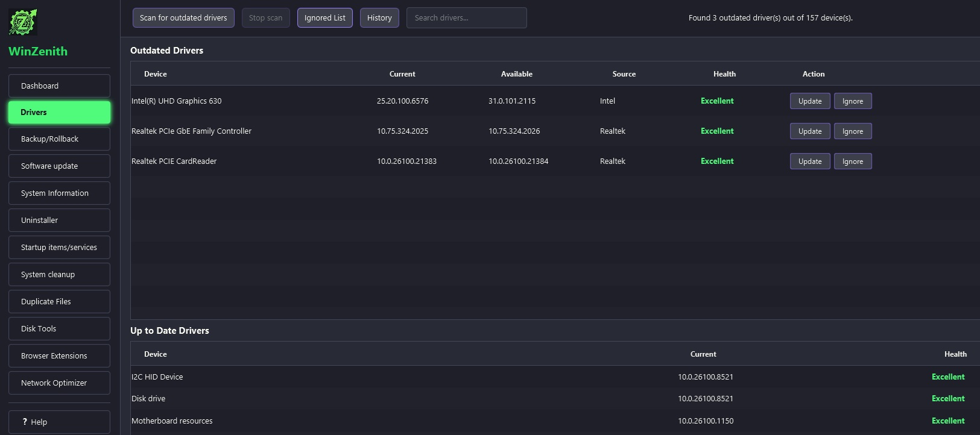Open System Information

pyautogui.click(x=59, y=193)
